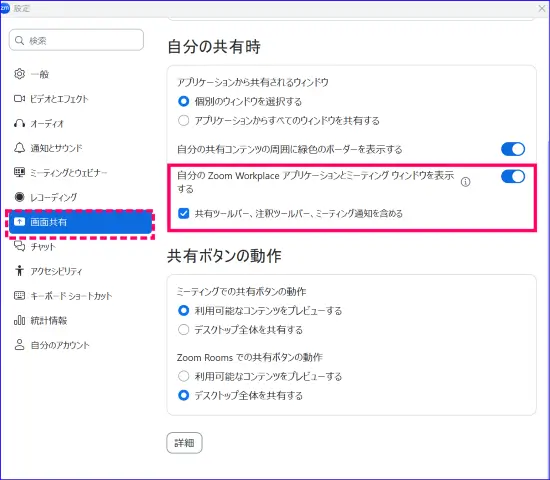Open the 一般 settings section
Image resolution: width=550 pixels, height=480 pixels.
(81, 74)
